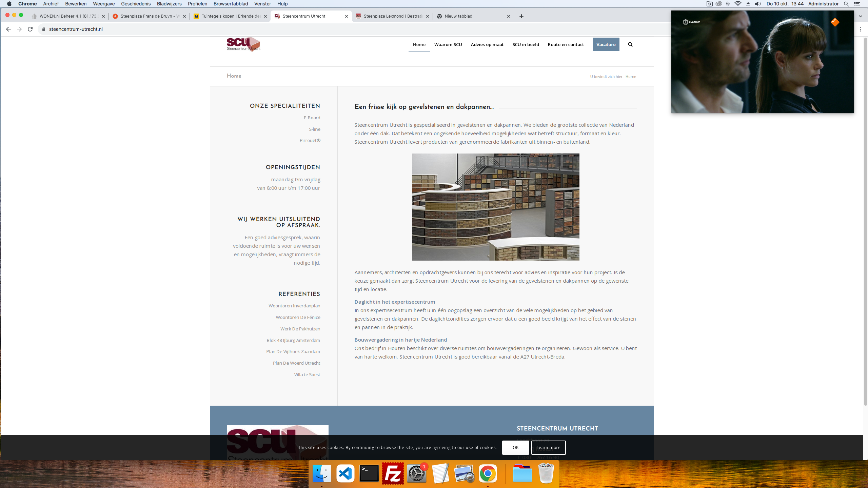Go back with browser back arrow
This screenshot has height=488, width=868.
tap(8, 29)
